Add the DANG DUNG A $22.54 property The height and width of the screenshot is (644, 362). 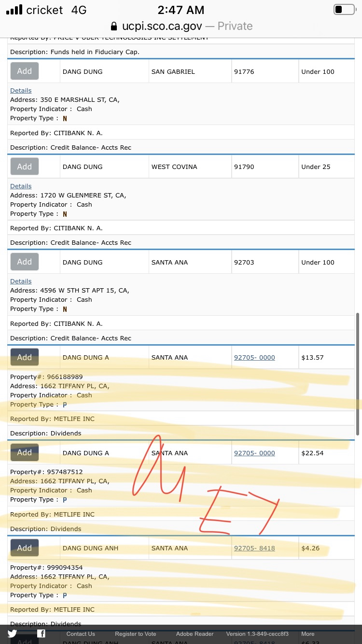[x=25, y=452]
